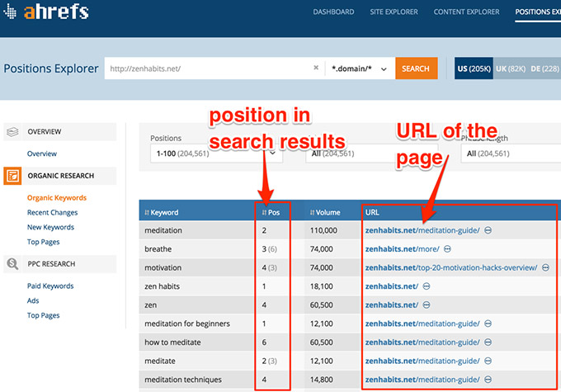Click the more icon in zen row

(x=427, y=305)
